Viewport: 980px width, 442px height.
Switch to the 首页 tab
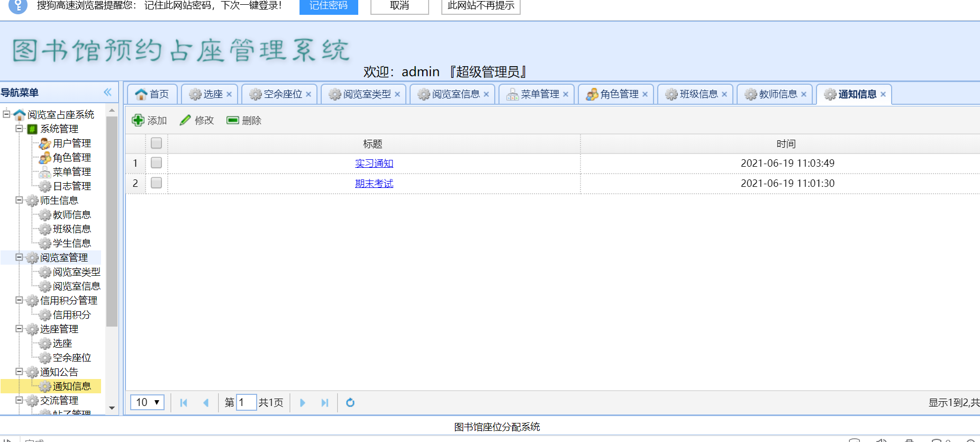(152, 94)
